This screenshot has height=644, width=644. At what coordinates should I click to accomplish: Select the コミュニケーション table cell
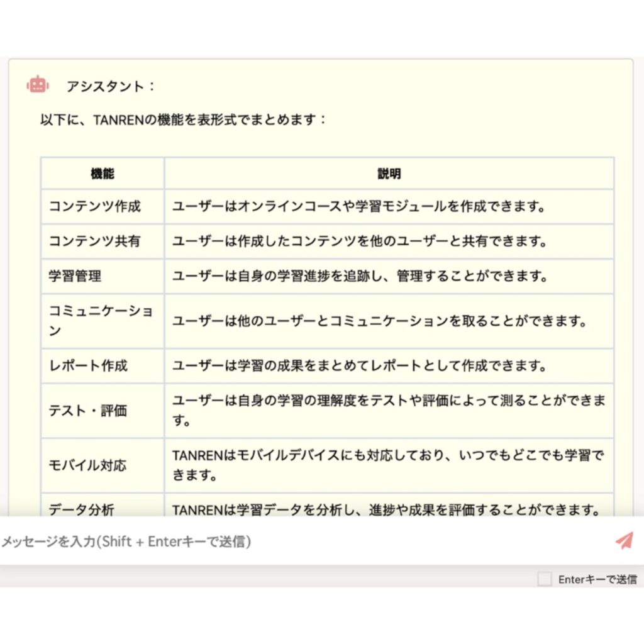[101, 321]
